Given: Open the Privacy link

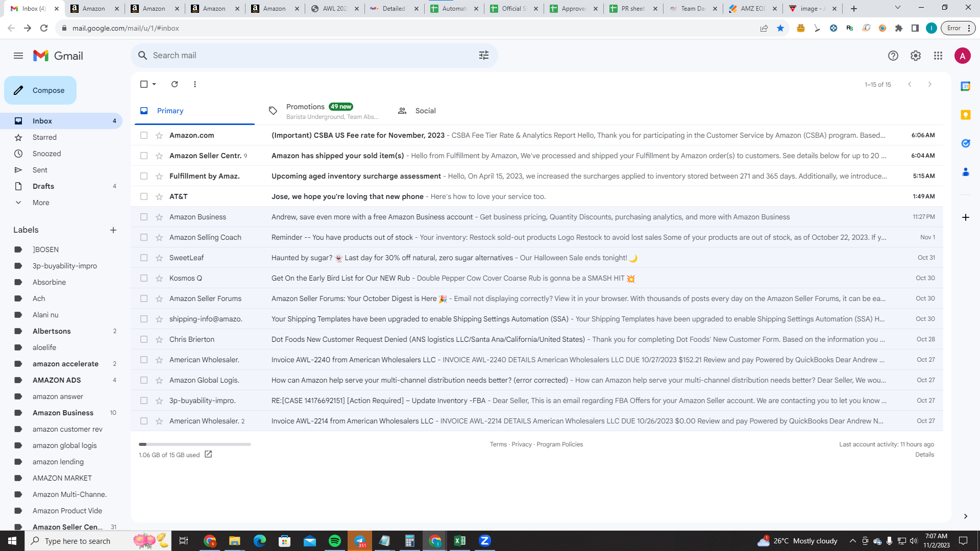Looking at the screenshot, I should pos(522,444).
